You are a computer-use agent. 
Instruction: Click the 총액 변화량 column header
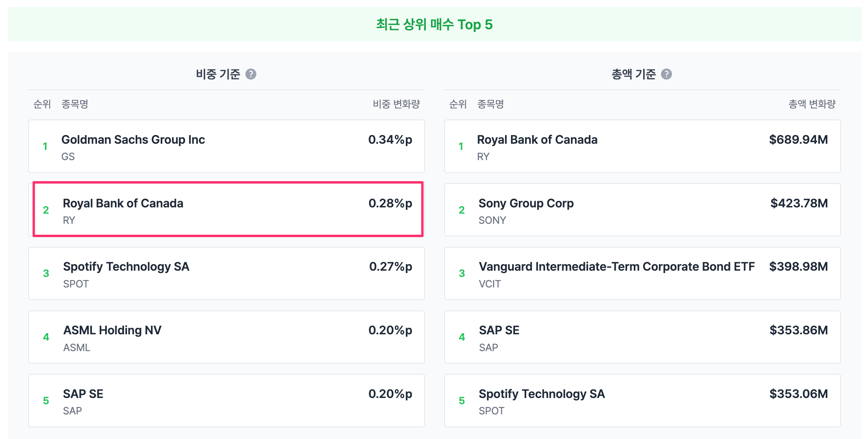click(812, 104)
